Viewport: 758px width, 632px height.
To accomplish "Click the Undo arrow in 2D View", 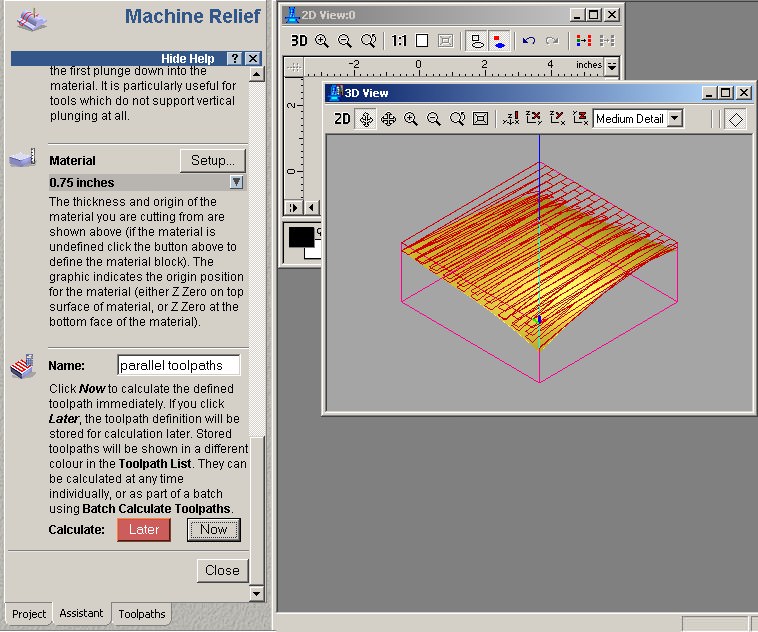I will tap(529, 41).
